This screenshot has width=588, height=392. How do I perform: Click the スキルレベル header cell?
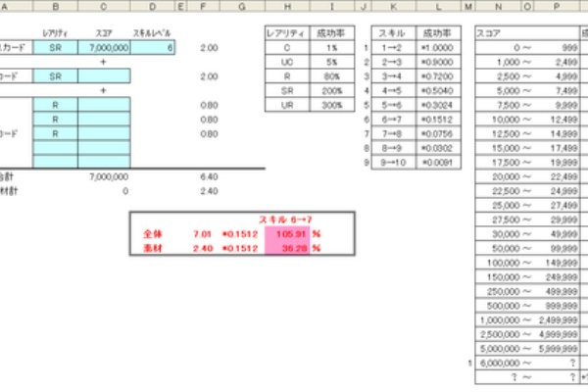pyautogui.click(x=153, y=32)
